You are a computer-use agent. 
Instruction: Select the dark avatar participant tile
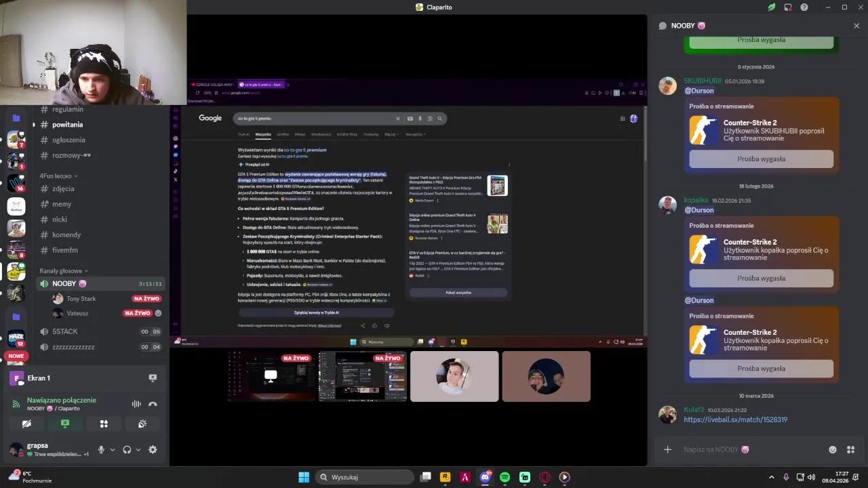tap(546, 376)
